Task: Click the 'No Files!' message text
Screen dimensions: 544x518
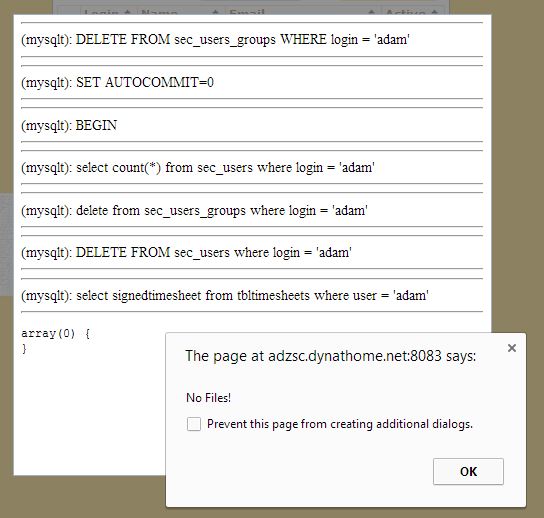Action: click(209, 398)
